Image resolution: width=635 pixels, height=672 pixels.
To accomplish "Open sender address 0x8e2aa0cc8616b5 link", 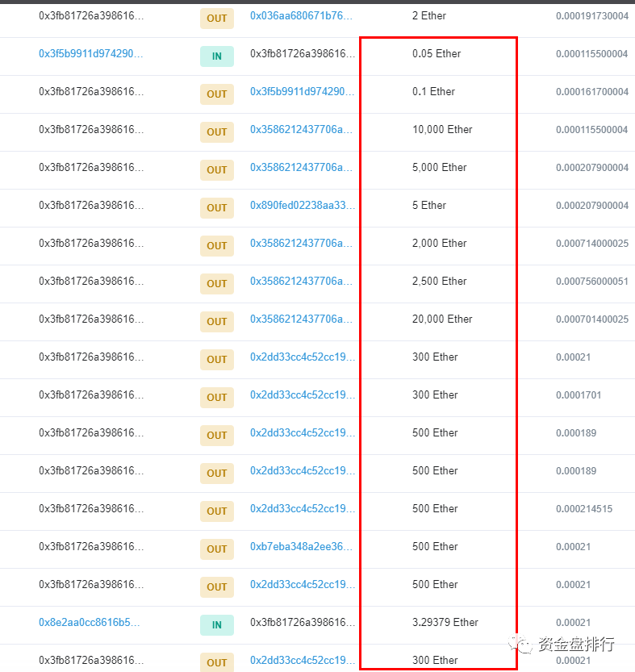I will click(90, 623).
